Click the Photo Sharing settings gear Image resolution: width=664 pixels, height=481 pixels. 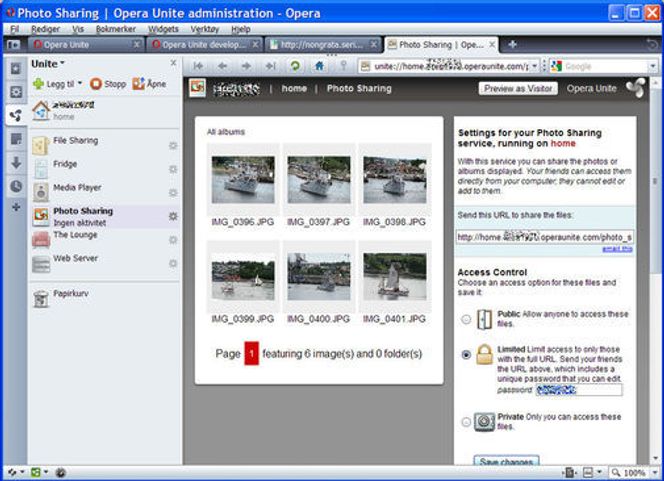(173, 216)
